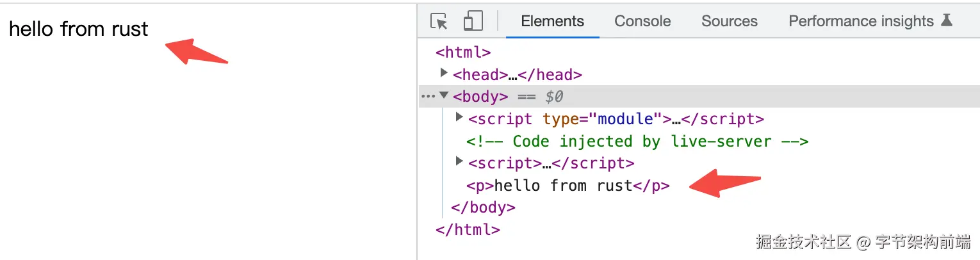Click the three-dot actions beside body
This screenshot has width=980, height=260.
click(x=427, y=96)
